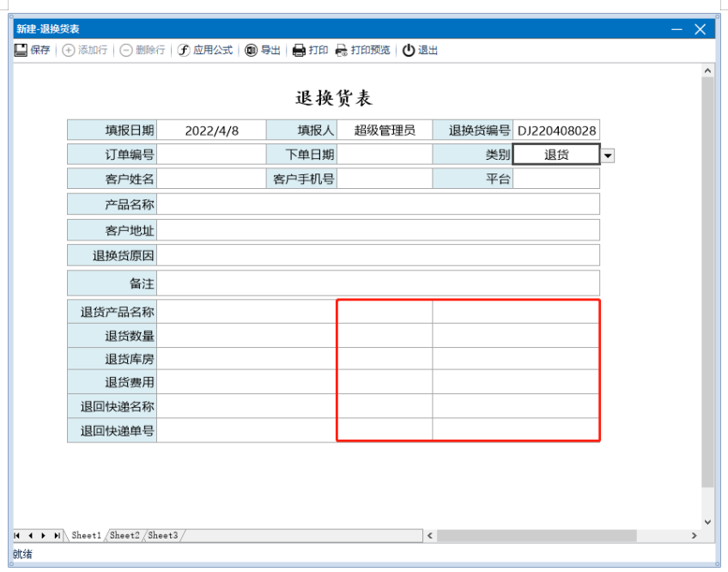Select the 退换货原因 input field

click(378, 256)
